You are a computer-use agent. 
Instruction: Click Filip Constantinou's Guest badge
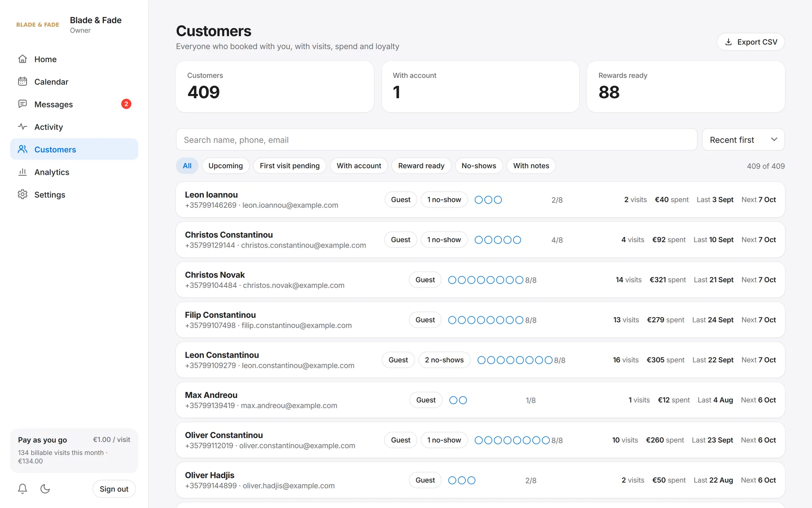tap(425, 320)
